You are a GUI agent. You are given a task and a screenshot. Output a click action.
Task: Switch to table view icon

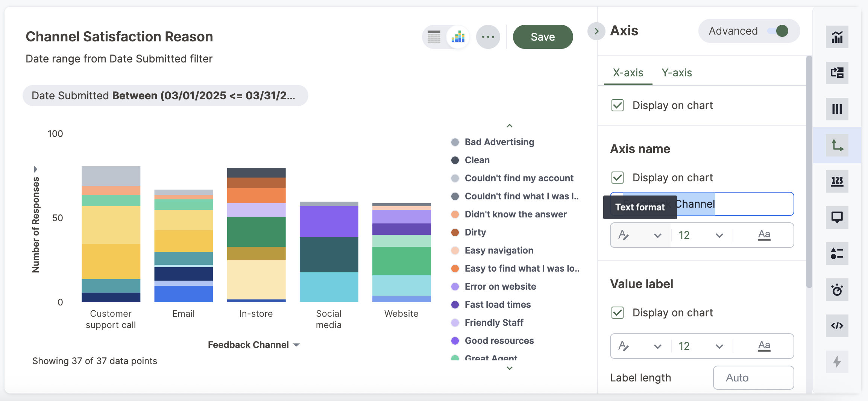click(434, 37)
